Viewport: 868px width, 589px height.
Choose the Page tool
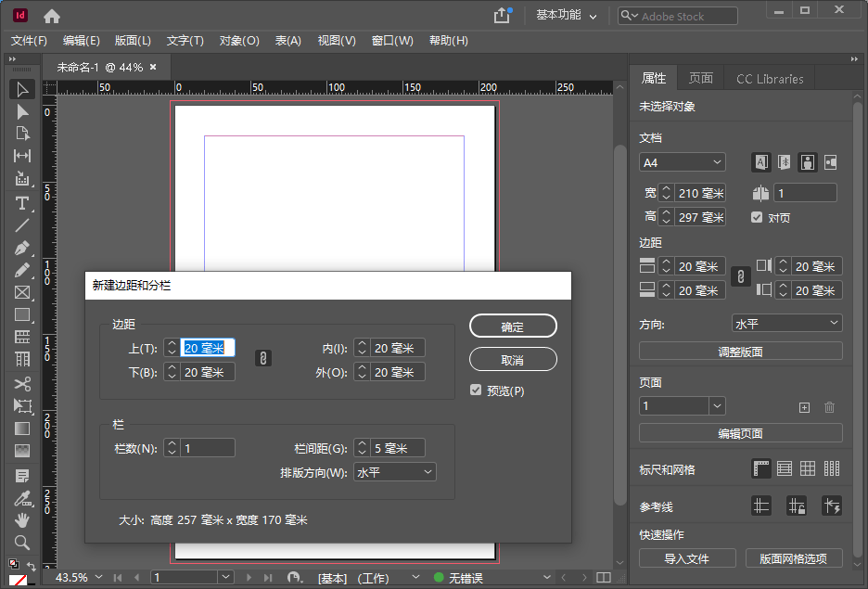point(22,134)
